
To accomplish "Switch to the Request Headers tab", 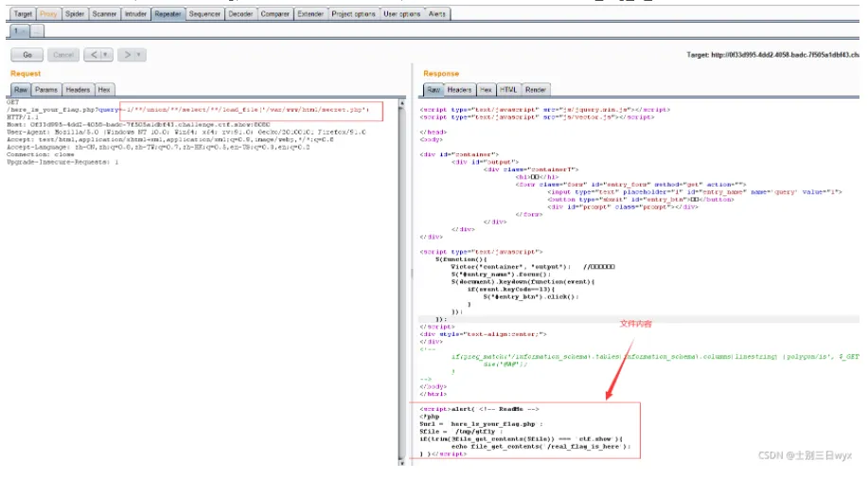I will pyautogui.click(x=78, y=90).
